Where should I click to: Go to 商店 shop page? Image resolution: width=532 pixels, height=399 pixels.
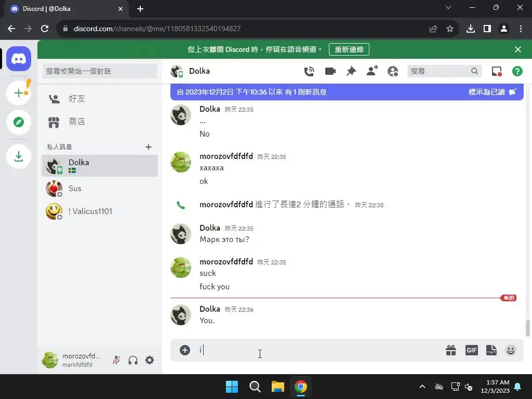[100, 122]
